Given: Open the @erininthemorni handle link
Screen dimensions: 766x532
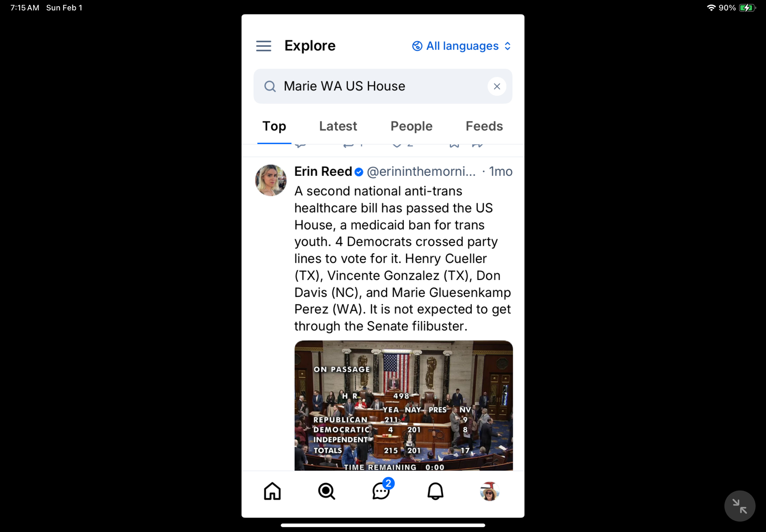Looking at the screenshot, I should coord(421,171).
